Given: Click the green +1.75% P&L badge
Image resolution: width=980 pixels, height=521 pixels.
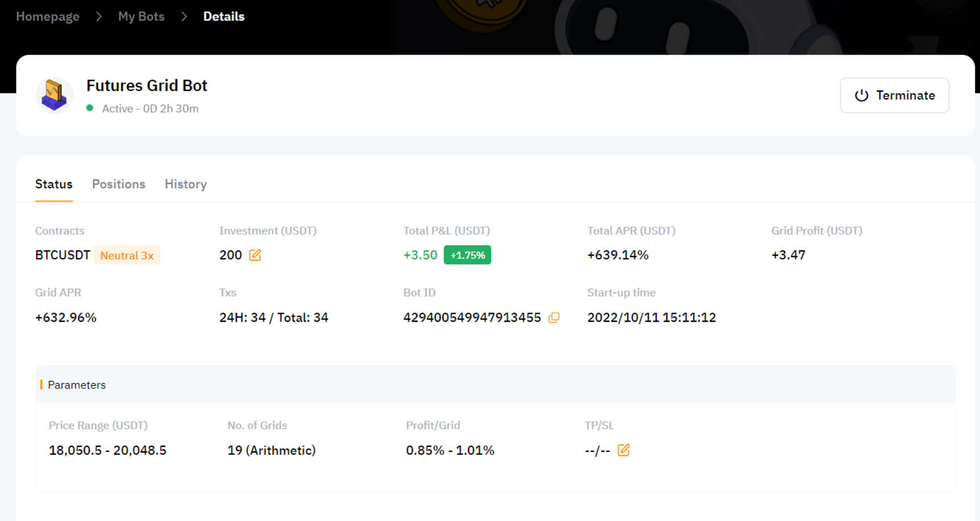Looking at the screenshot, I should click(x=467, y=255).
